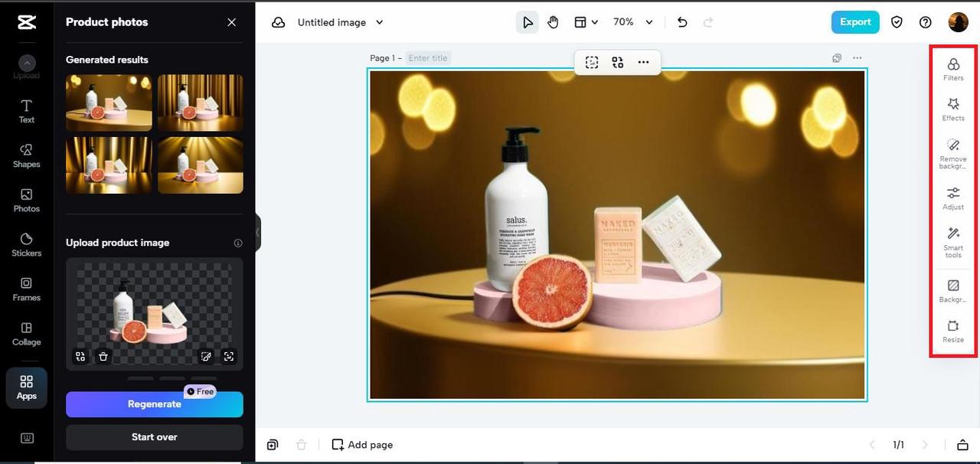Click the CapCut logo icon
Screen dimensions: 980x464
click(x=27, y=22)
